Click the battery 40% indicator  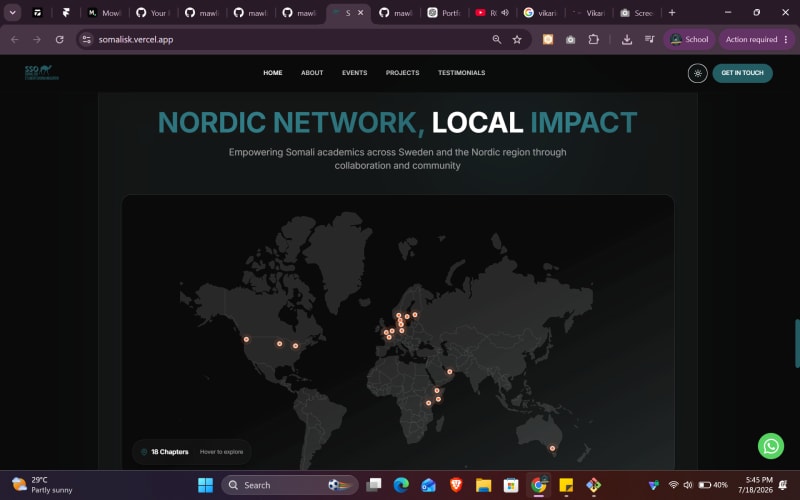point(713,485)
